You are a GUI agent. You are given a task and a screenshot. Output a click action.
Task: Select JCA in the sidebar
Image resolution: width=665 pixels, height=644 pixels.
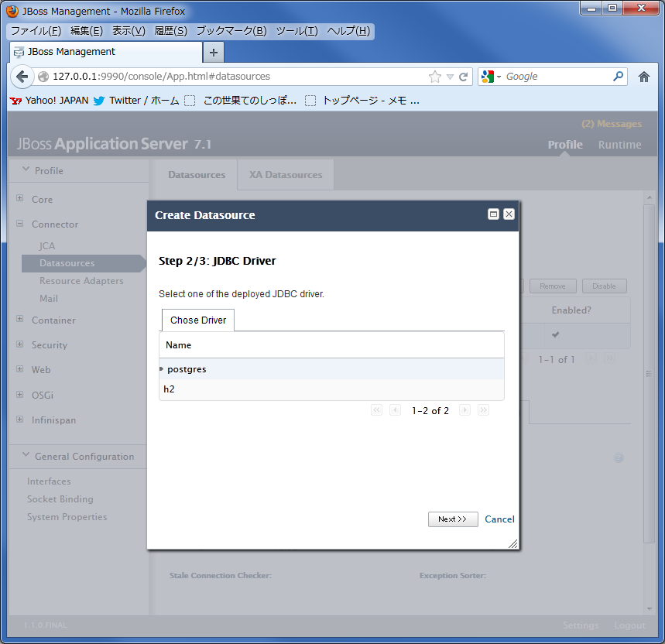(x=46, y=246)
